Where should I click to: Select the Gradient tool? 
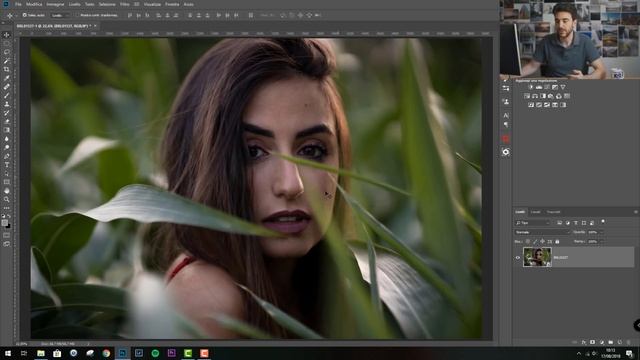pyautogui.click(x=7, y=130)
